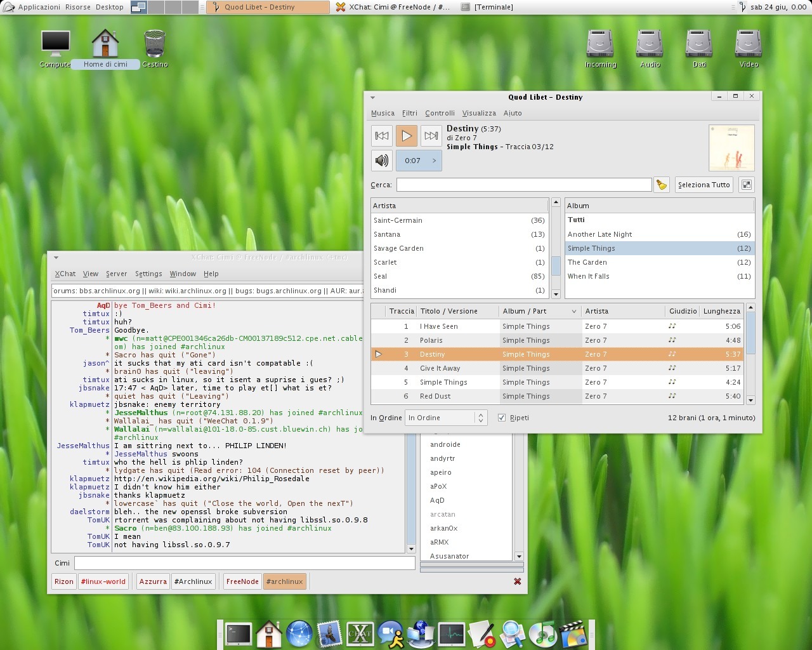
Task: Open the Cestino trash icon
Action: pos(155,50)
